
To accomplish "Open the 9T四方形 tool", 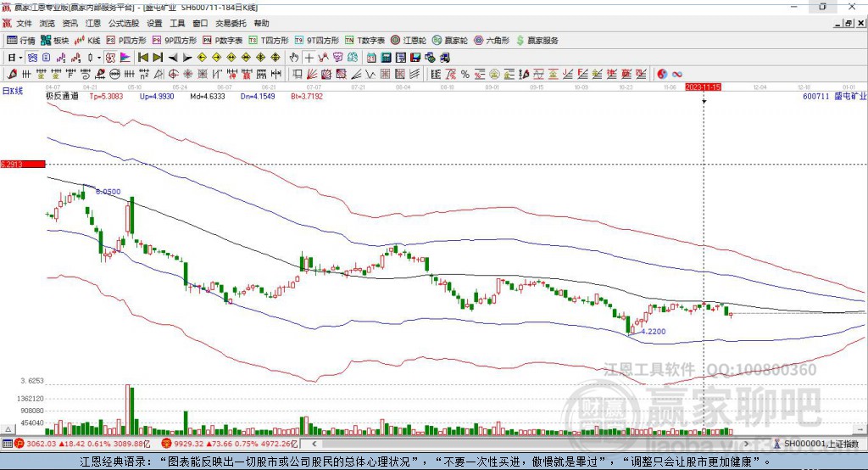I will click(x=317, y=41).
